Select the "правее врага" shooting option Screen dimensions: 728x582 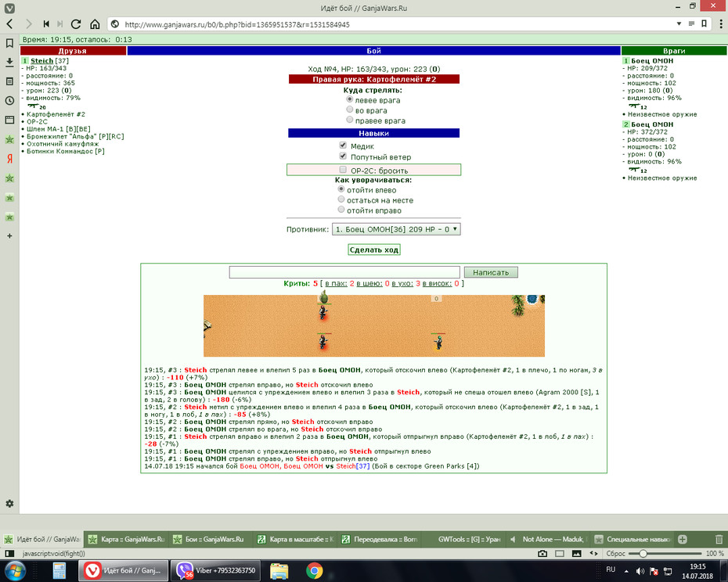pyautogui.click(x=350, y=120)
